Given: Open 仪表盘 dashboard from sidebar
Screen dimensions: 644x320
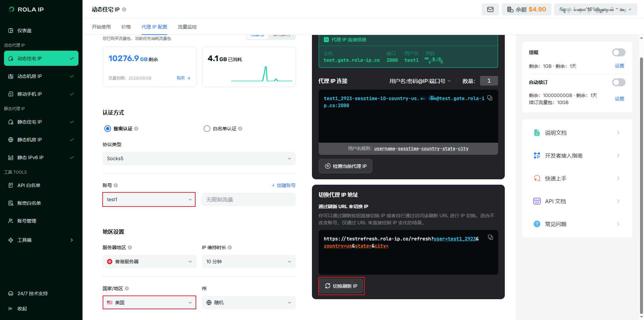Looking at the screenshot, I should point(24,31).
